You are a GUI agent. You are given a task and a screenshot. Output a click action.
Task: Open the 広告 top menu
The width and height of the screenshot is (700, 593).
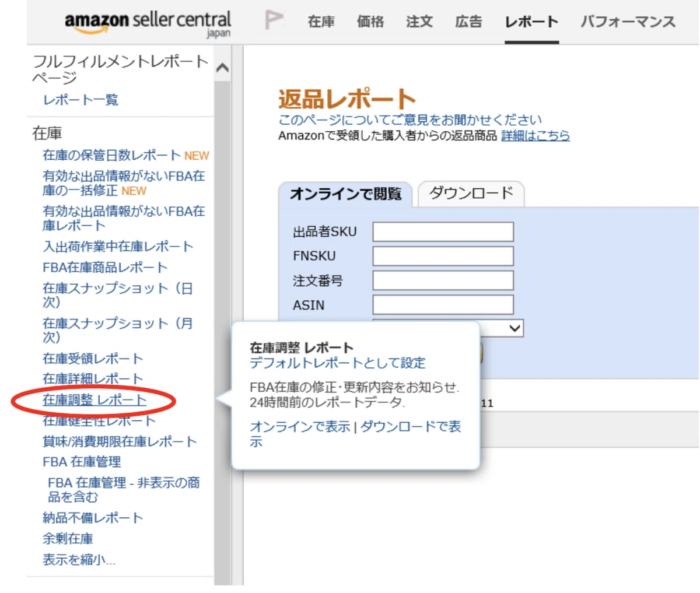tap(468, 22)
